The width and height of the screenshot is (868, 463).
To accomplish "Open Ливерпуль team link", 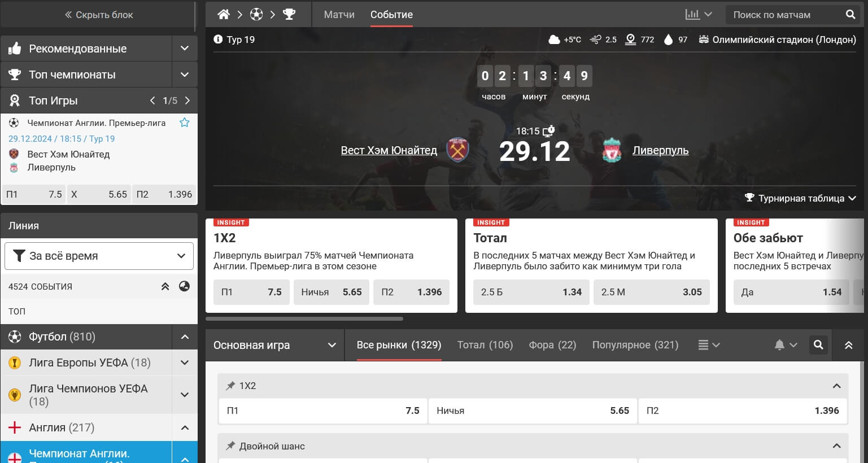I will [x=660, y=150].
